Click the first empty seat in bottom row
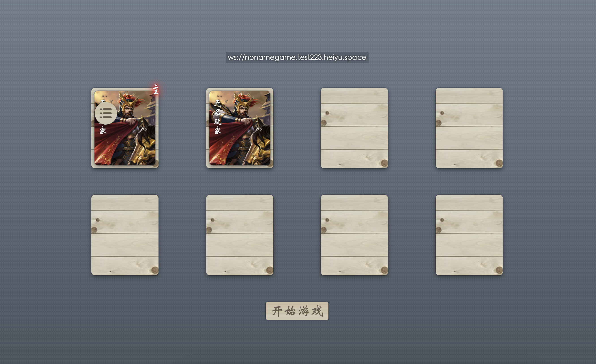Image resolution: width=596 pixels, height=364 pixels. coord(125,235)
